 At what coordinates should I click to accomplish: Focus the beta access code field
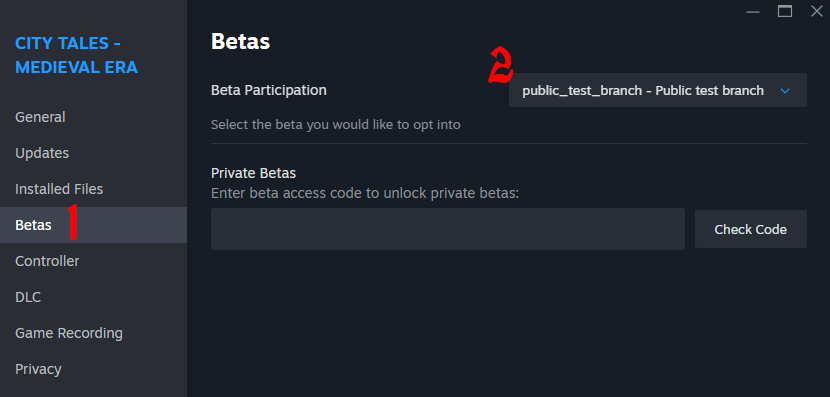point(448,229)
